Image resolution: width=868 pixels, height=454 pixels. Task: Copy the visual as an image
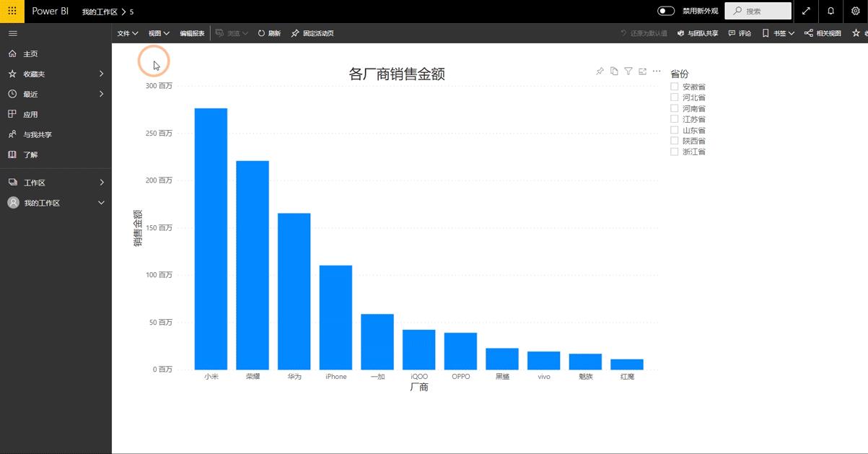pos(614,71)
